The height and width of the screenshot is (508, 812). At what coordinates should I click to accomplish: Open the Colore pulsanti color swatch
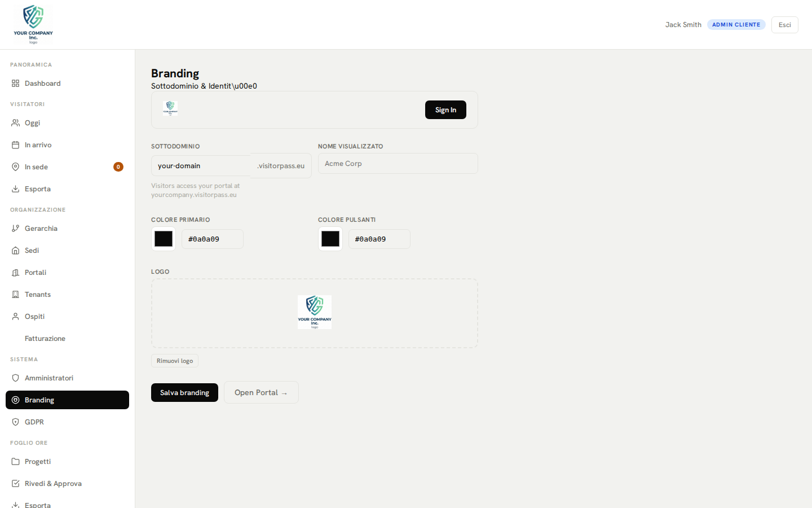pyautogui.click(x=330, y=239)
